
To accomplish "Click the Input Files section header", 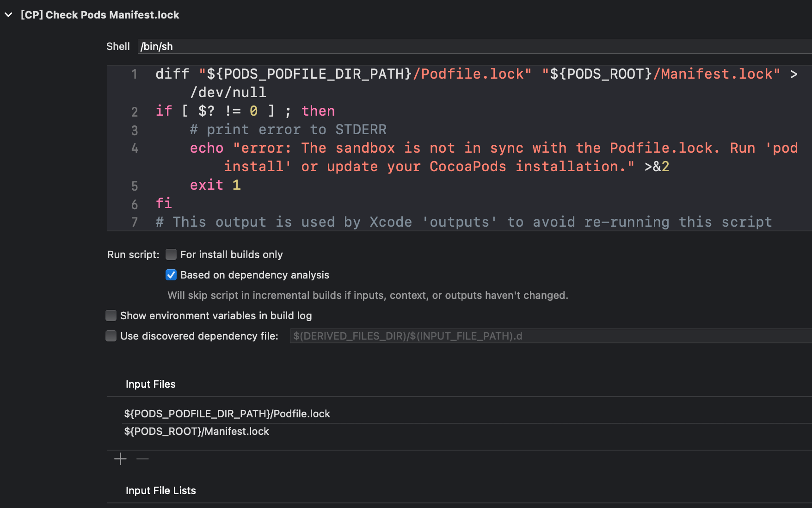I will tap(151, 384).
